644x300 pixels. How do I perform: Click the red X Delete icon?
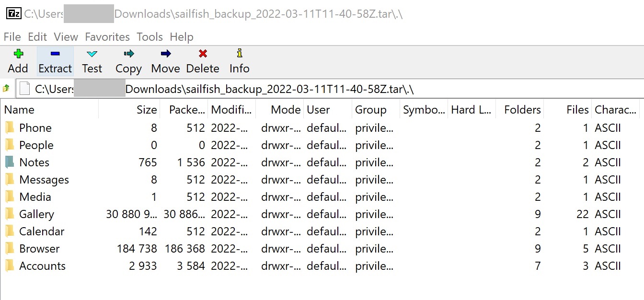tap(203, 54)
